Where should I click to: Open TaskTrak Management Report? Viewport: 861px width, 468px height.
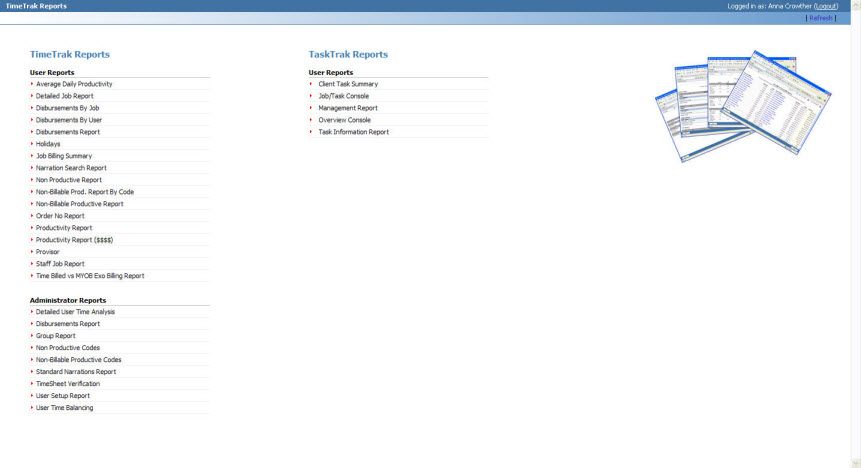coord(348,108)
